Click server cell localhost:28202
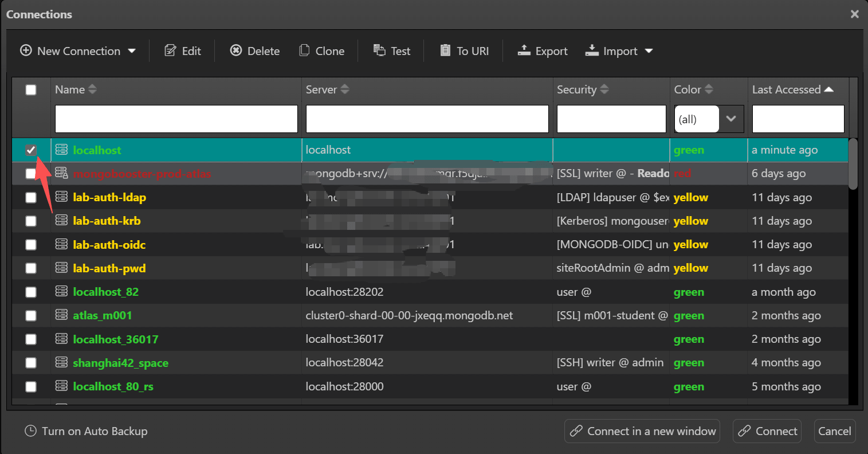The width and height of the screenshot is (868, 454). (427, 292)
